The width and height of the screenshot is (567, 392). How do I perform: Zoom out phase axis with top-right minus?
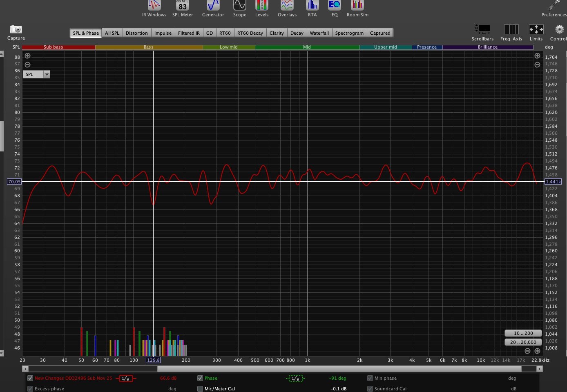tap(537, 65)
